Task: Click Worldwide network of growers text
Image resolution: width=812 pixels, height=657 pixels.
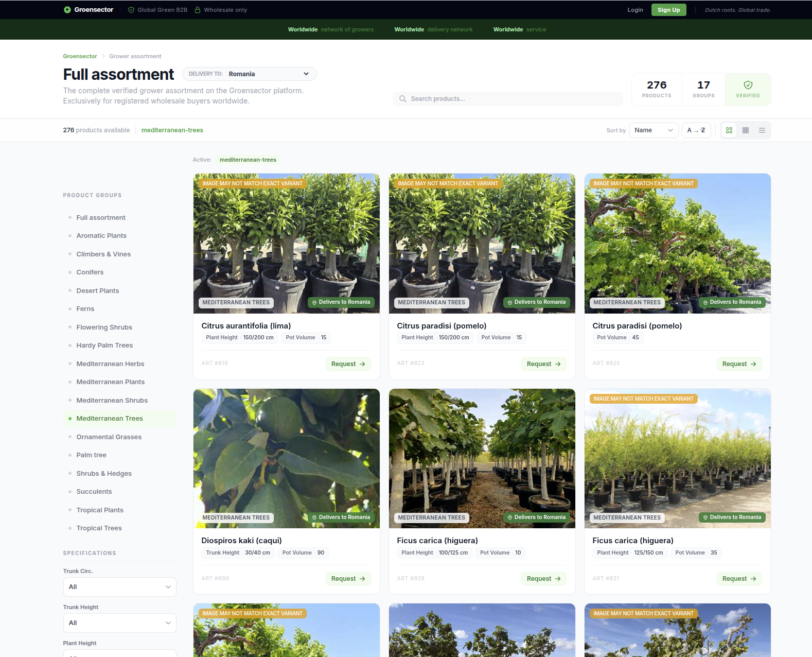Action: point(331,29)
